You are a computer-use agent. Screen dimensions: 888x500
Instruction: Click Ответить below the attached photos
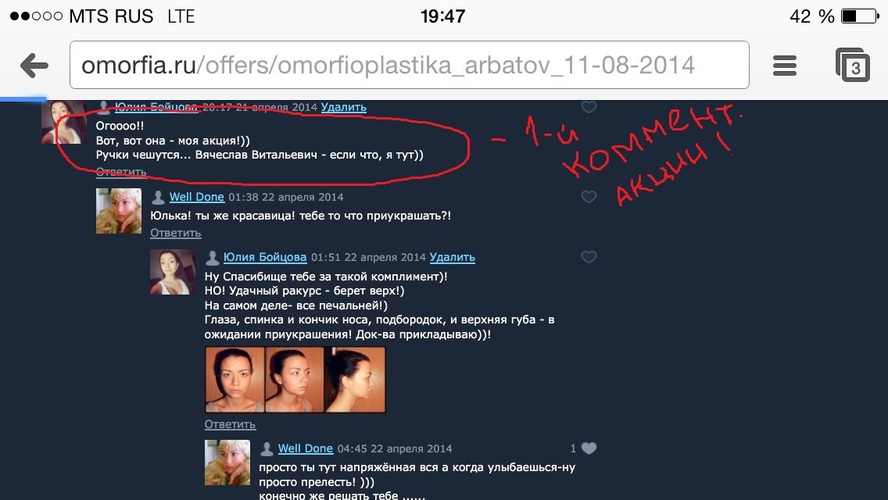(230, 424)
